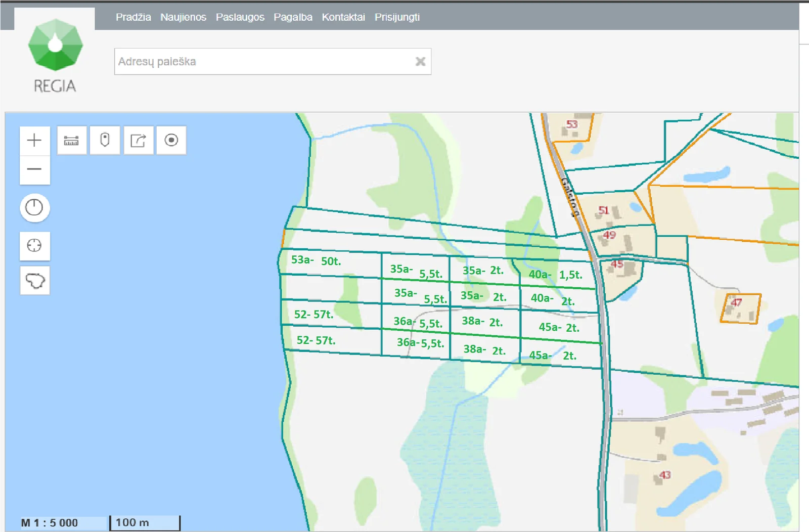Go to the Naujienos menu item
The width and height of the screenshot is (809, 532).
point(183,17)
